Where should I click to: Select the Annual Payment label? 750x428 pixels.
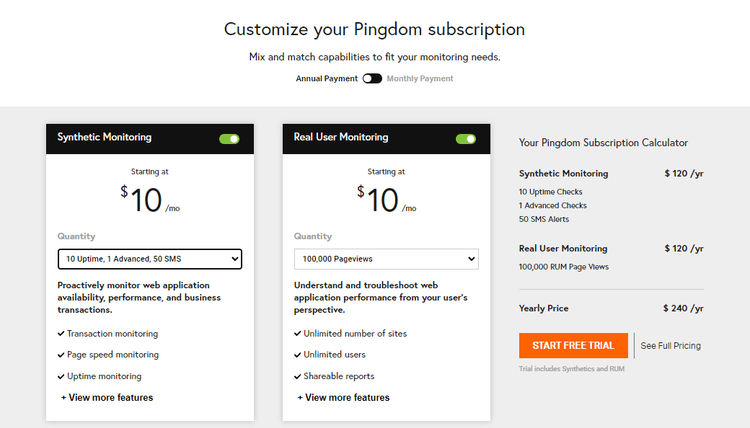pos(326,78)
